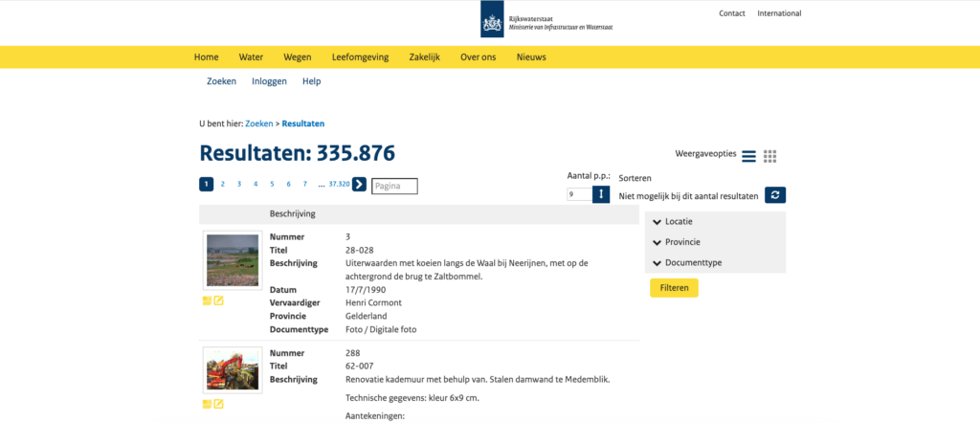This screenshot has height=423, width=980.
Task: Click the Weergaveopties label
Action: click(705, 154)
